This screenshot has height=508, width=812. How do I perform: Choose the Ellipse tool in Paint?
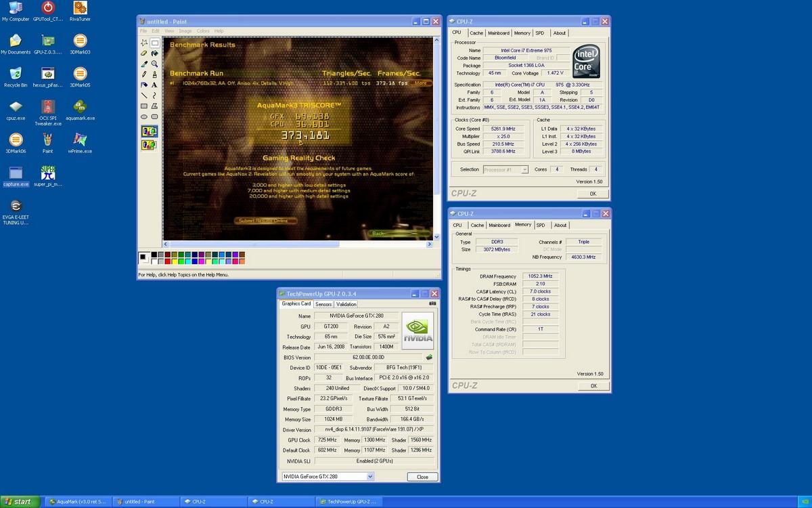pyautogui.click(x=144, y=117)
